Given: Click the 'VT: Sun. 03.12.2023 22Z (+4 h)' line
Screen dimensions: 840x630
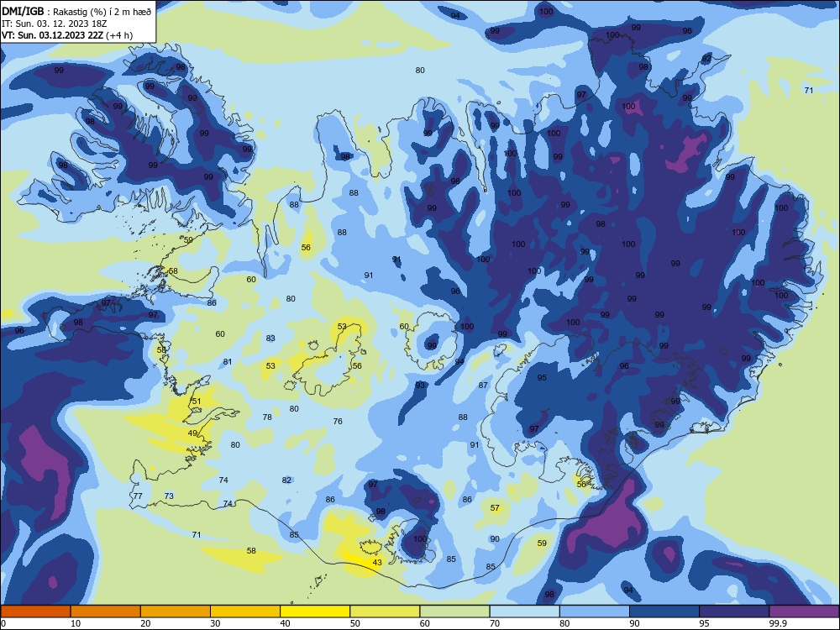Looking at the screenshot, I should [x=67, y=35].
